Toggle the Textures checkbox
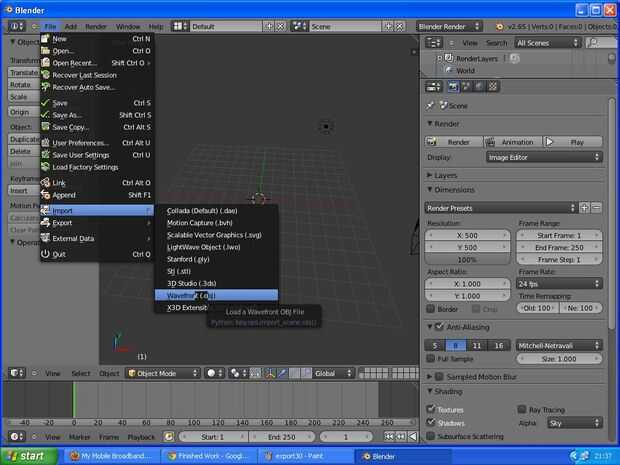Viewport: 620px width, 465px height. [x=431, y=409]
